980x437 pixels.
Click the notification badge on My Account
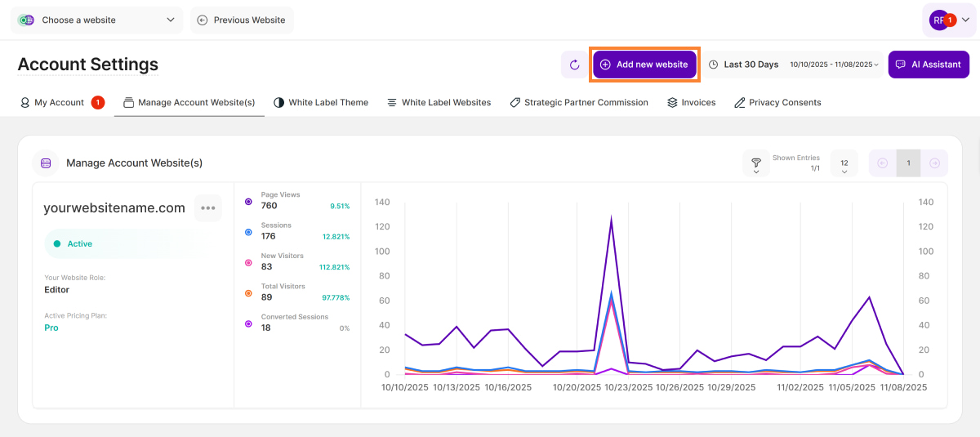(98, 103)
